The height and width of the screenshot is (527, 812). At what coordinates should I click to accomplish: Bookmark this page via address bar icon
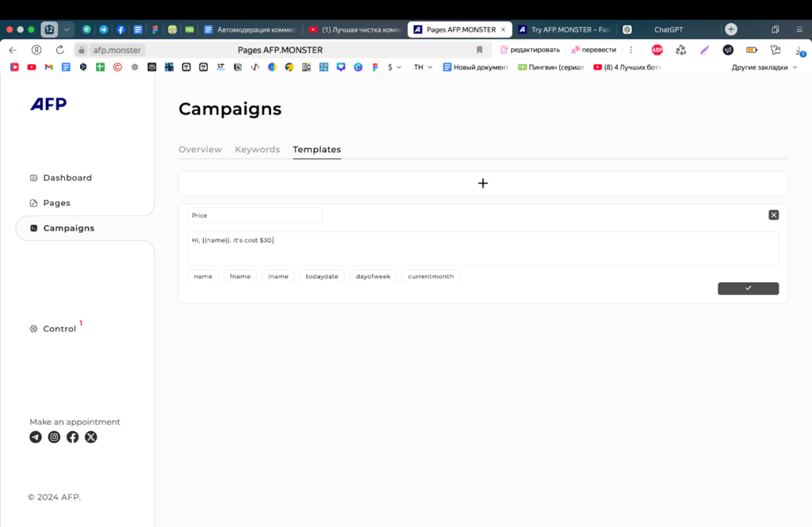point(479,50)
